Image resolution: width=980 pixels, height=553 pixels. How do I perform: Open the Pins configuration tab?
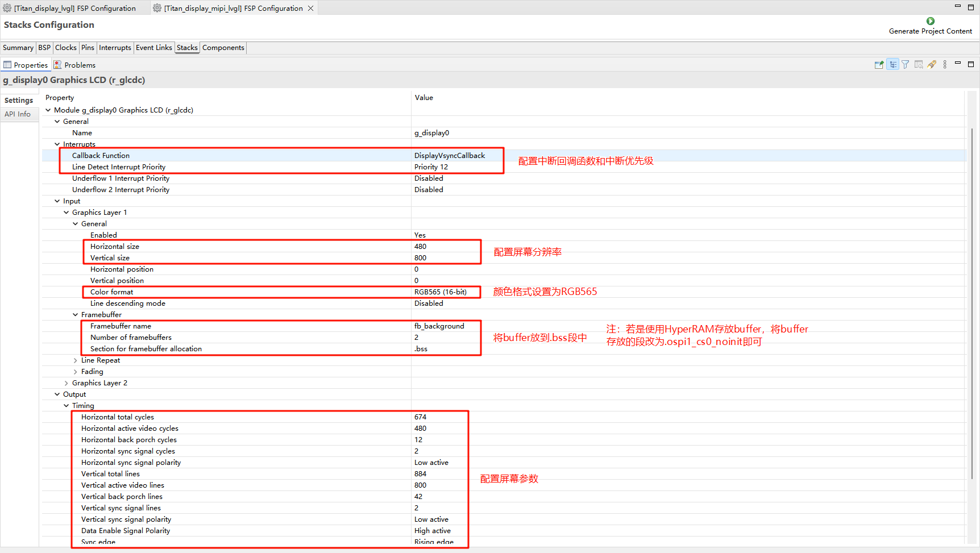[88, 48]
